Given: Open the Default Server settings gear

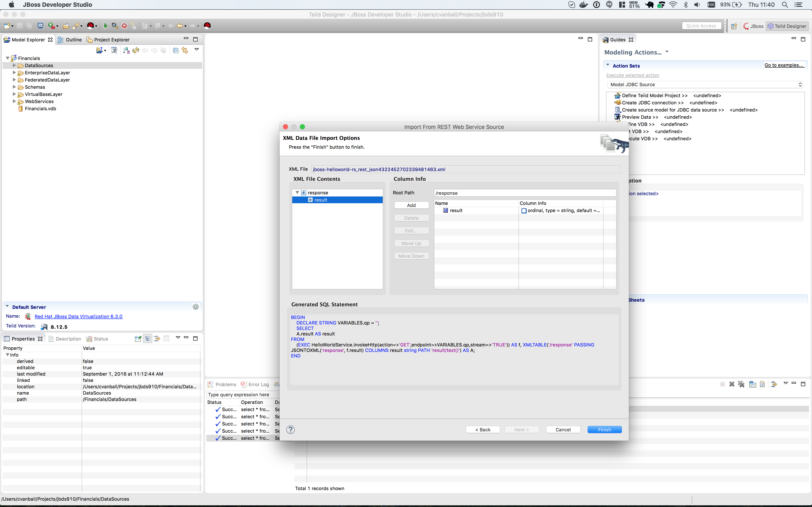Looking at the screenshot, I should click(x=196, y=307).
